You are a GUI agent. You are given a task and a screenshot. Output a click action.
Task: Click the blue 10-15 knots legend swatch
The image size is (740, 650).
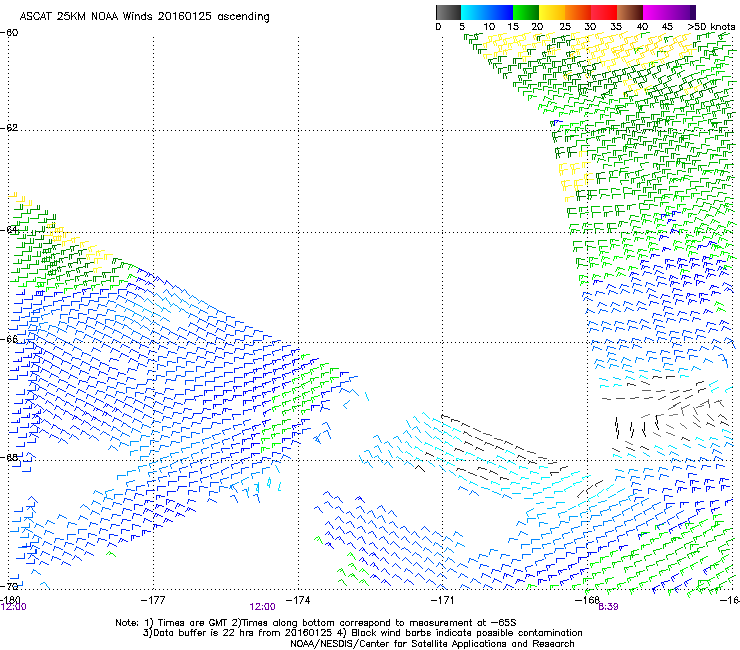click(x=500, y=12)
